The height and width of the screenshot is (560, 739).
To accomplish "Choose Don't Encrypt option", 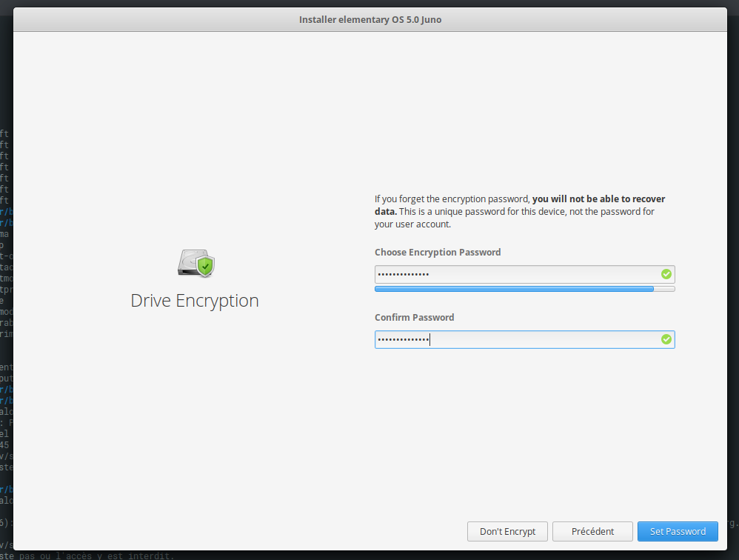I will coord(507,531).
